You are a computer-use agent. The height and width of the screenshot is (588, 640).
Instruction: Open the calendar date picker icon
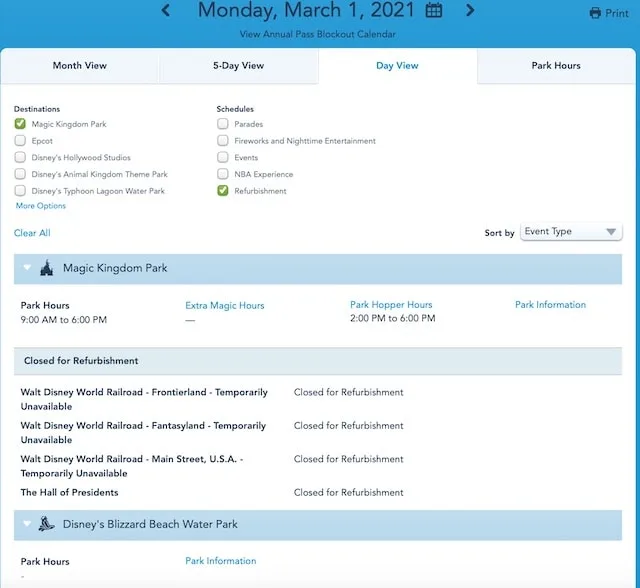tap(433, 10)
